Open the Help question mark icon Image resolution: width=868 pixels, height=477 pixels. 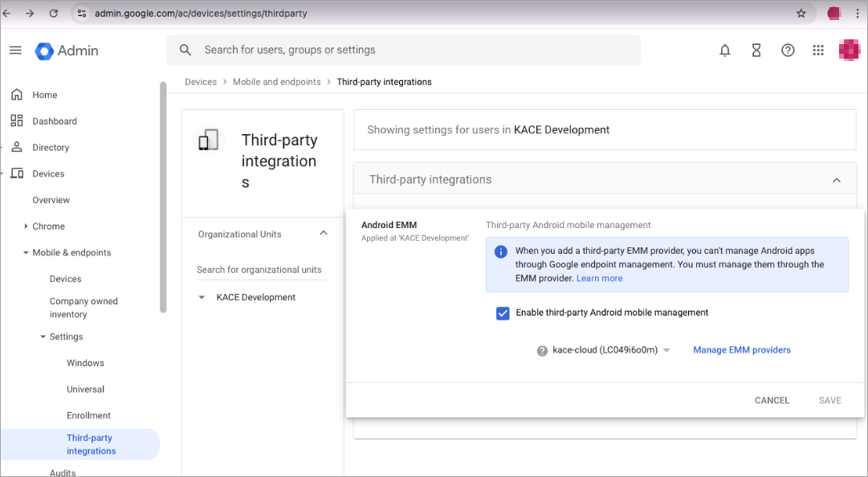click(x=788, y=51)
